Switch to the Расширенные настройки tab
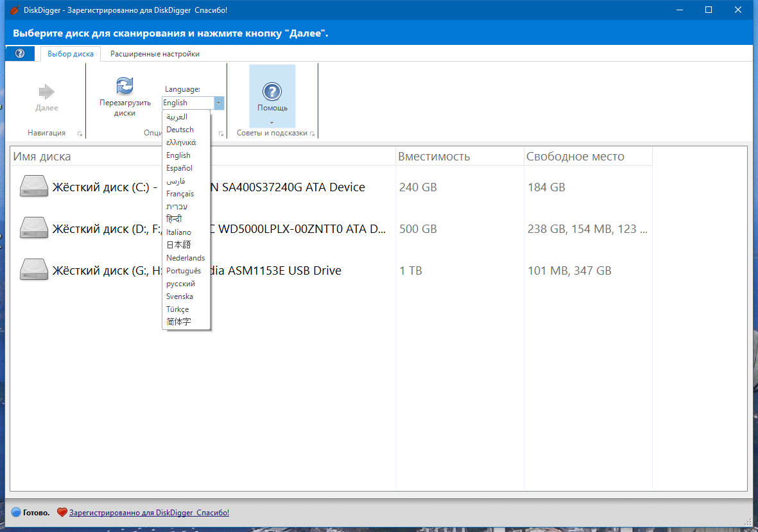The height and width of the screenshot is (532, 758). point(155,54)
